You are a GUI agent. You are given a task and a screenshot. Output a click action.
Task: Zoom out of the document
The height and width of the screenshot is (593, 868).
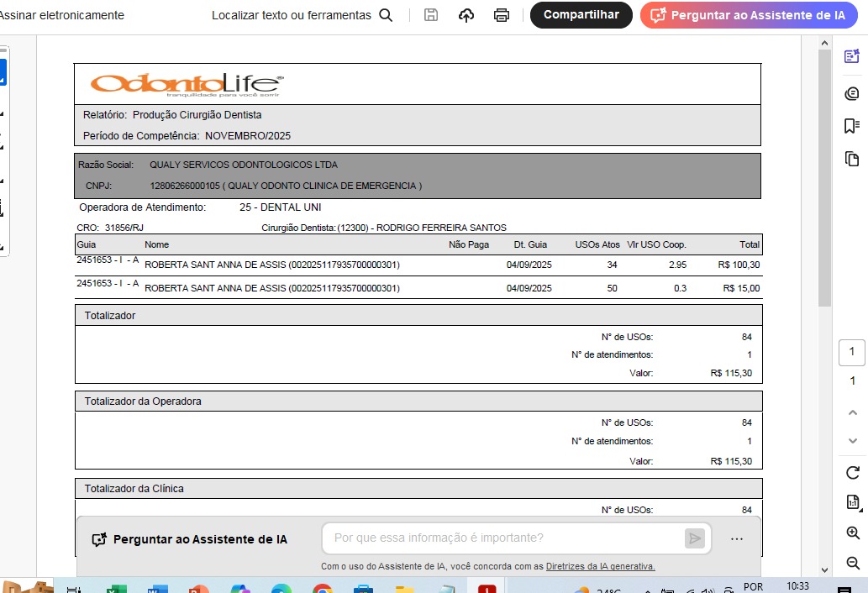[x=852, y=563]
